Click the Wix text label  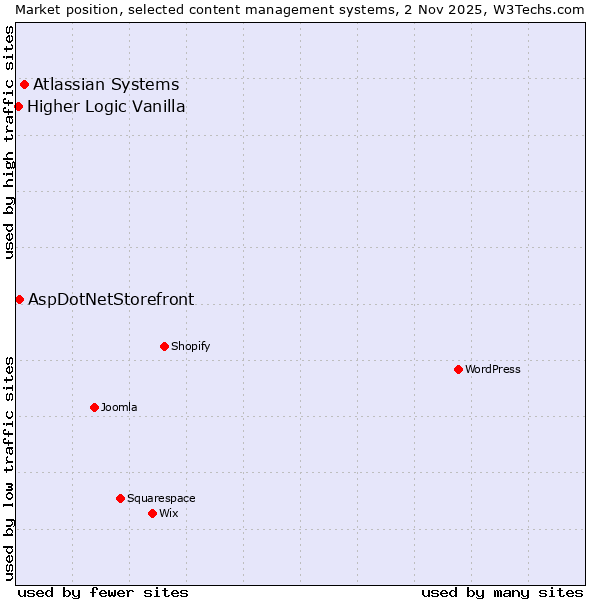(x=168, y=514)
